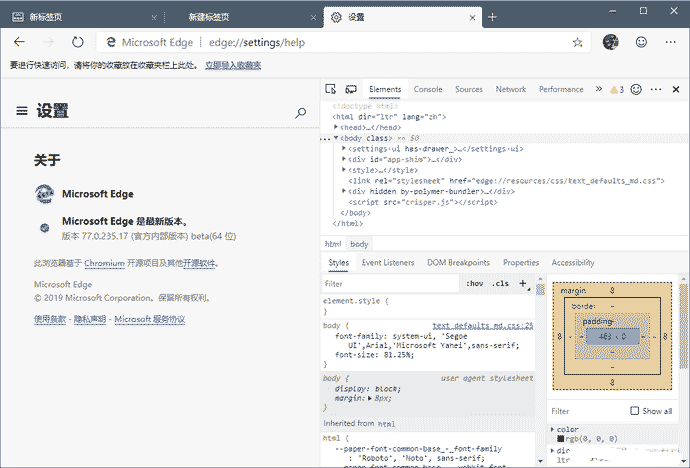Screen dimensions: 690x468
Task: Select the html breadcrumb
Action: (333, 244)
